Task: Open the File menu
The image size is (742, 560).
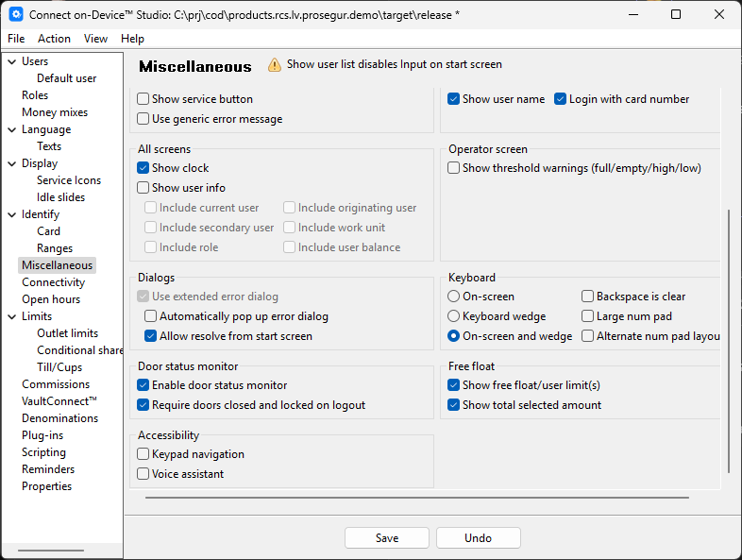Action: click(16, 39)
